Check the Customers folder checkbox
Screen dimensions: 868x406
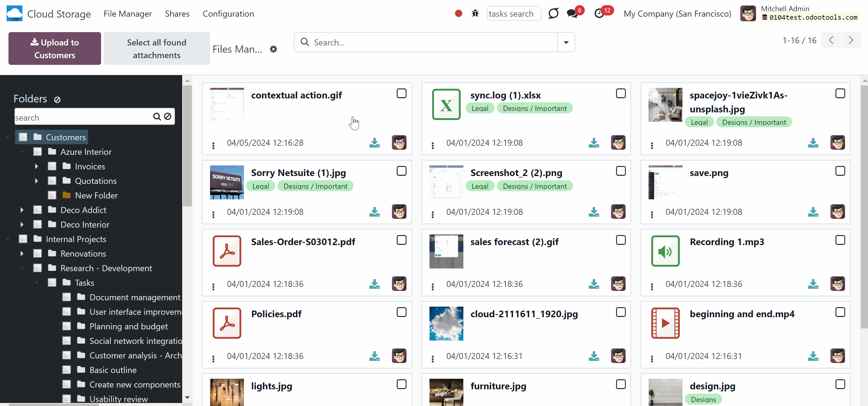pos(23,137)
